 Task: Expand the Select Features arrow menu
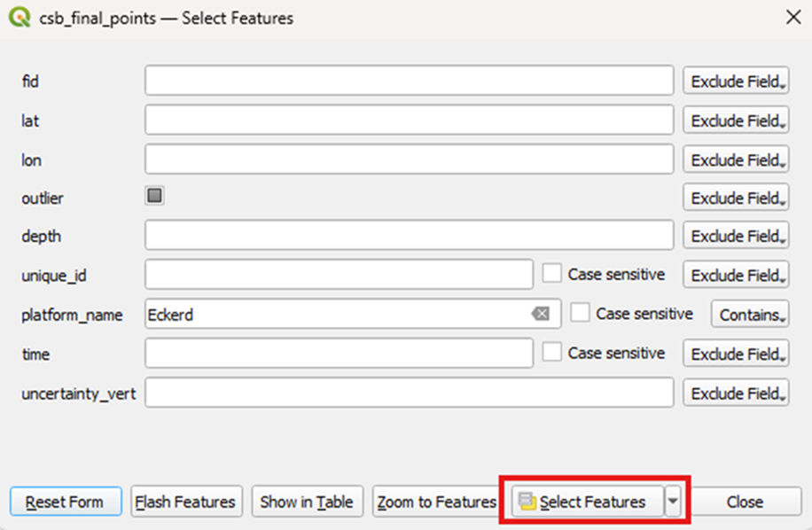pyautogui.click(x=674, y=502)
